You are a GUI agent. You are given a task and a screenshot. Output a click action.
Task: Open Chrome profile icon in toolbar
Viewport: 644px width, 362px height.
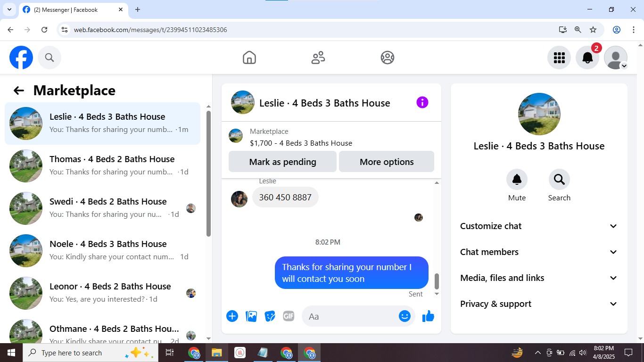click(x=617, y=30)
